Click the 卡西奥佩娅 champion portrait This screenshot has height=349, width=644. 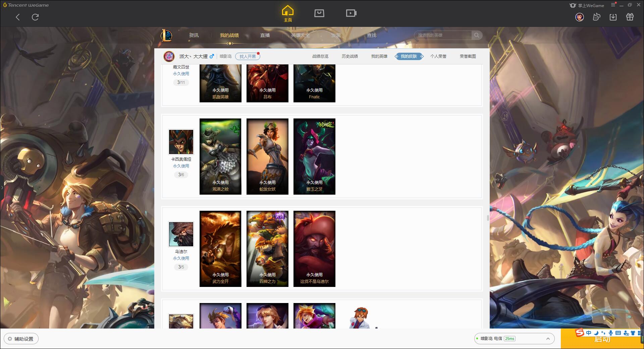pyautogui.click(x=181, y=142)
